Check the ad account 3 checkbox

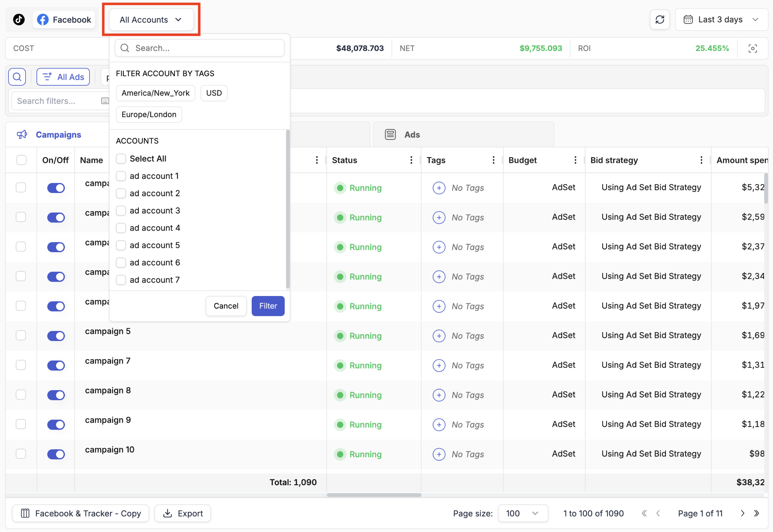click(121, 211)
